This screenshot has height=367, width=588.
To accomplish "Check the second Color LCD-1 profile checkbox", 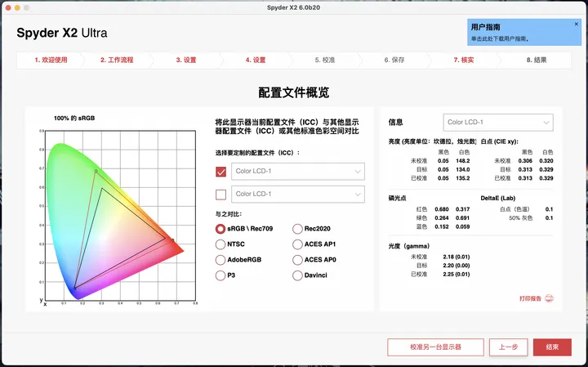I will coord(220,195).
